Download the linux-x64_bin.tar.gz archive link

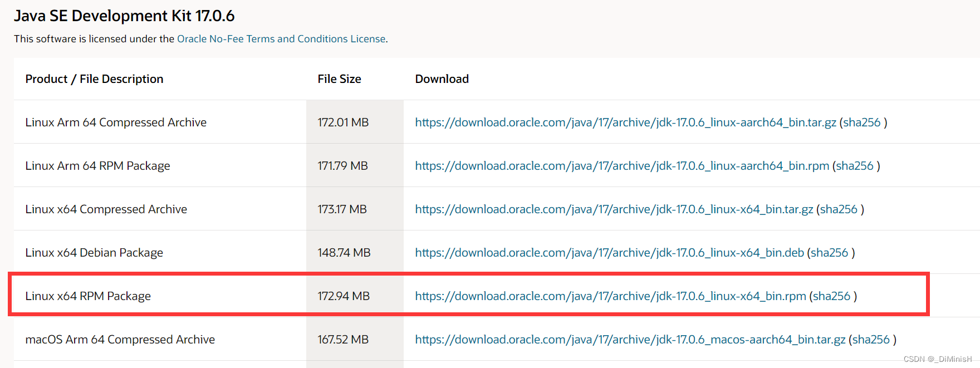click(x=614, y=209)
